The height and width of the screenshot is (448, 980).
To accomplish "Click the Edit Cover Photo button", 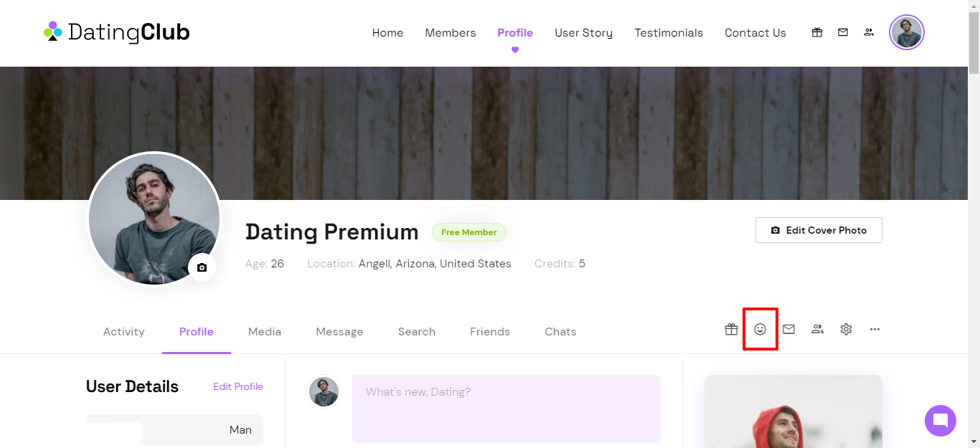I will [x=819, y=230].
